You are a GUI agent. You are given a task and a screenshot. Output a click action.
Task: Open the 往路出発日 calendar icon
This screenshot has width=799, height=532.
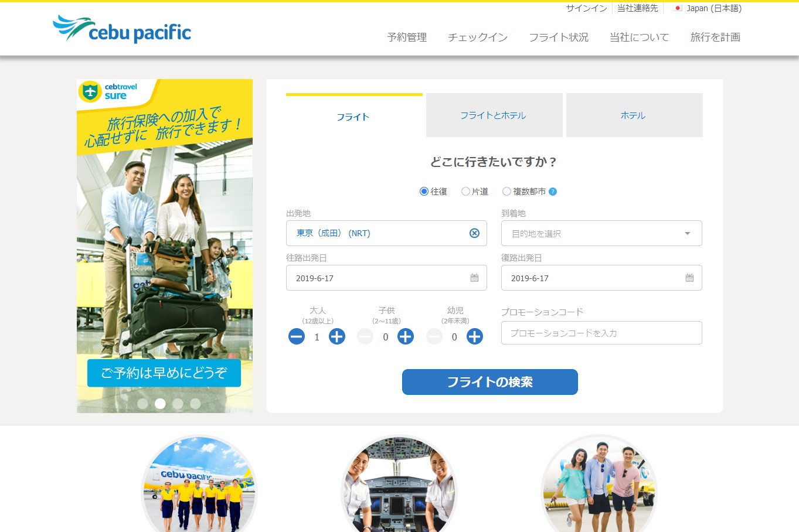click(474, 278)
